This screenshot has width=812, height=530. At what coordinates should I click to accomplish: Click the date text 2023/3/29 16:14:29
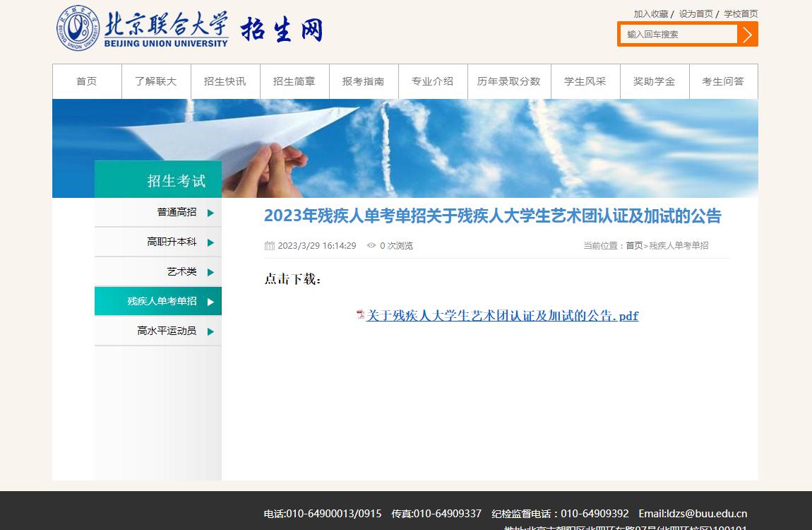pos(317,246)
